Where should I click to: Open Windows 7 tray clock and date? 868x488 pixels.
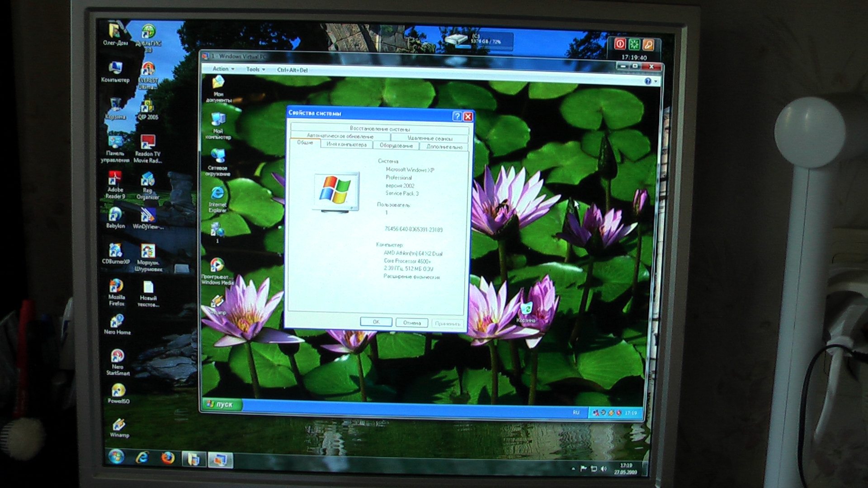(626, 469)
